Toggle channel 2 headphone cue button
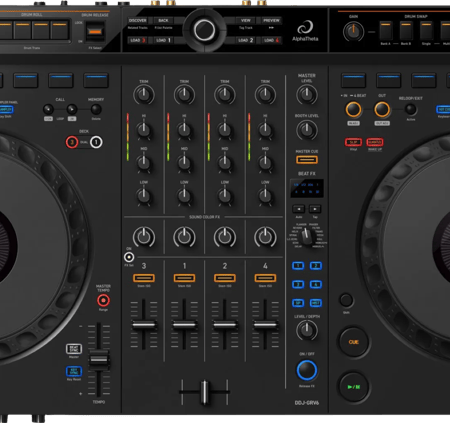 [x=225, y=278]
